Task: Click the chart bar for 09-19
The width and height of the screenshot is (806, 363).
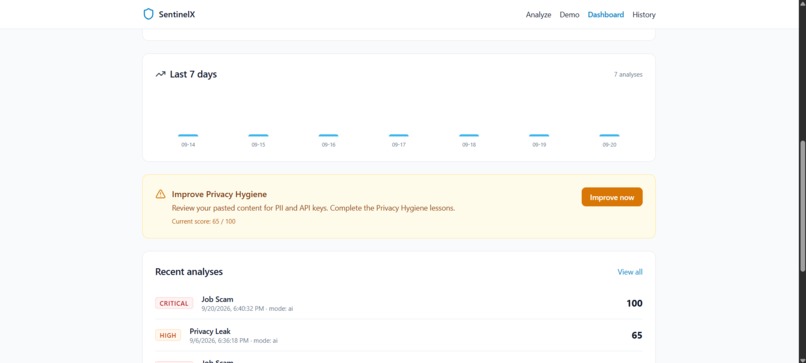Action: point(539,135)
